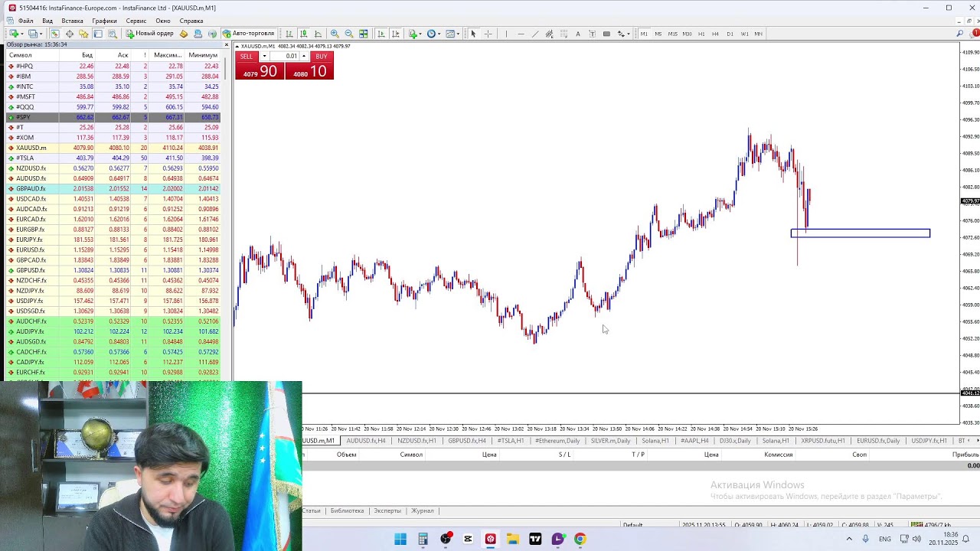Toggle the Data Window icon
The width and height of the screenshot is (980, 551).
pyautogui.click(x=70, y=34)
